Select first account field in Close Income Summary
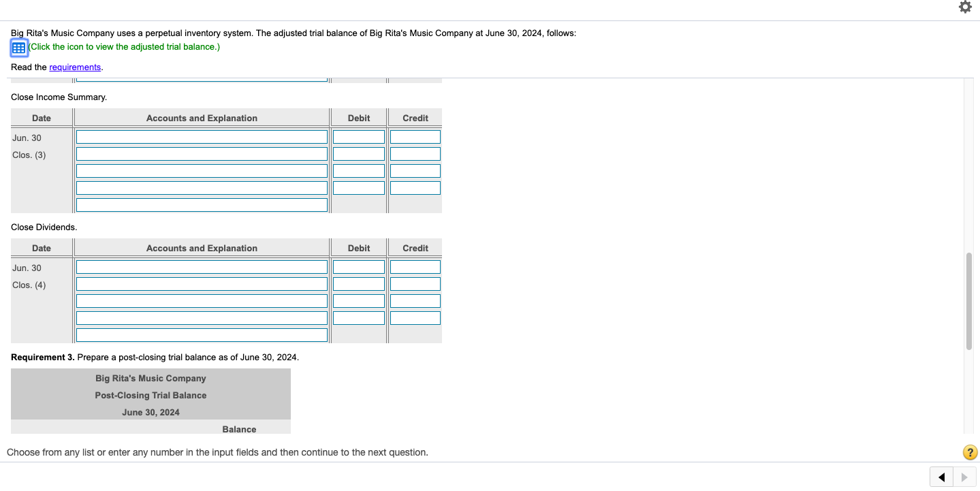This screenshot has width=980, height=491. pyautogui.click(x=202, y=137)
